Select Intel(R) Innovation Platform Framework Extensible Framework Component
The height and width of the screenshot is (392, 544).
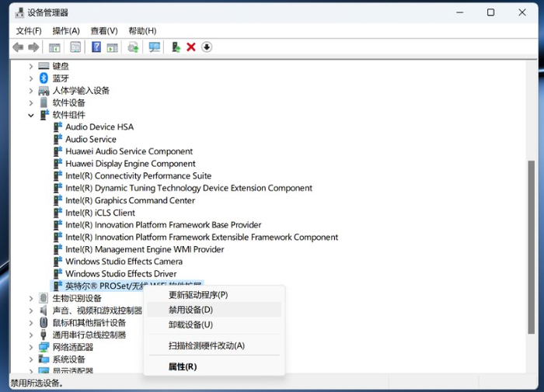tap(201, 237)
